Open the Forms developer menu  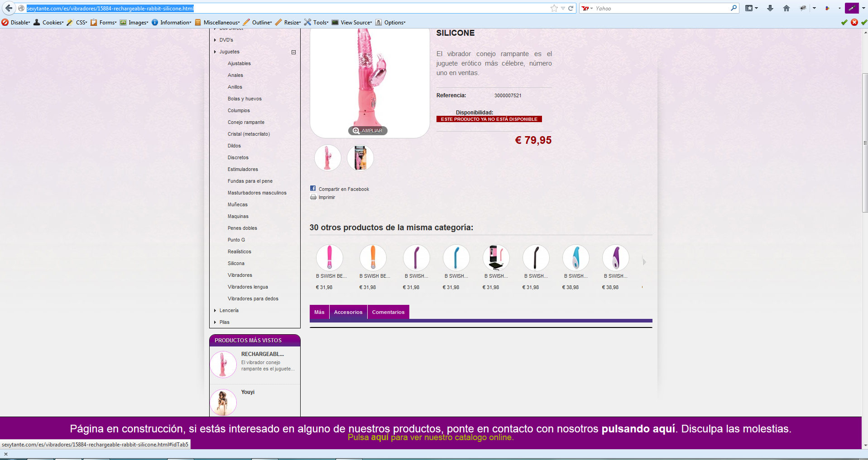(x=104, y=22)
